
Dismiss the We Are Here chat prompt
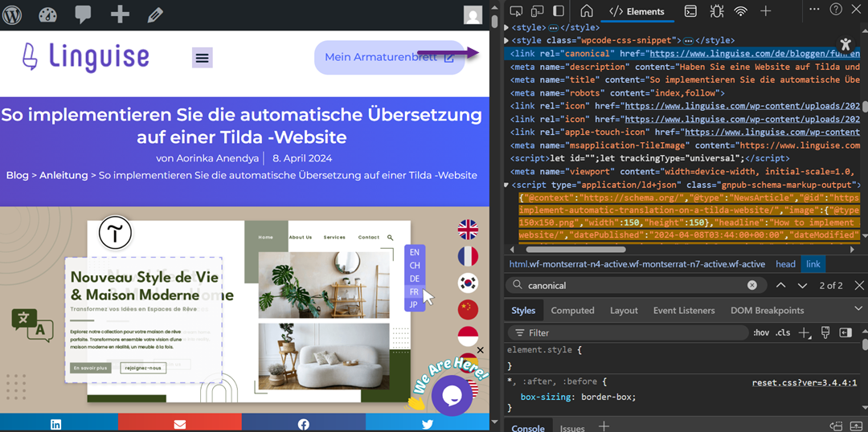click(x=481, y=350)
